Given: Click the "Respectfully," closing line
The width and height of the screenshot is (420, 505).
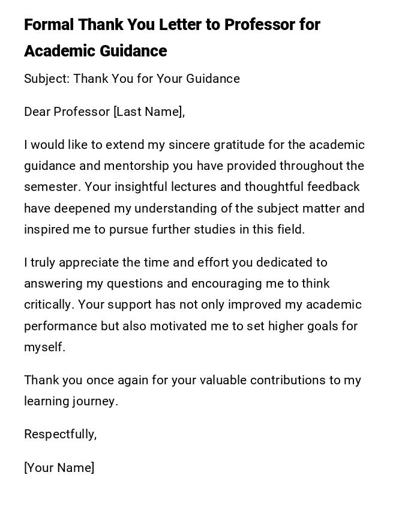Looking at the screenshot, I should (x=60, y=434).
